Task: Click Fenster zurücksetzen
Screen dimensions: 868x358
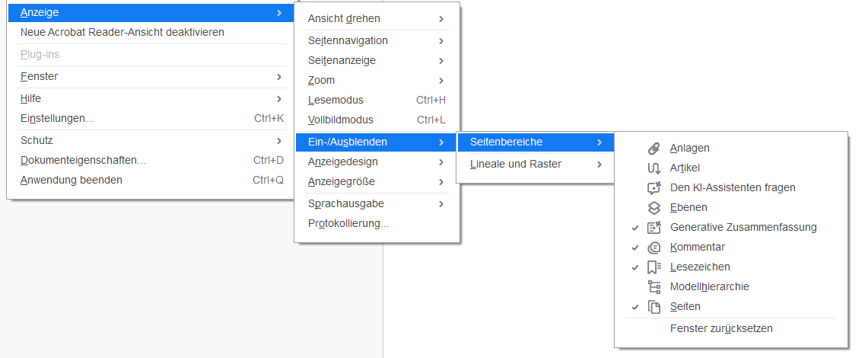Action: pyautogui.click(x=721, y=329)
